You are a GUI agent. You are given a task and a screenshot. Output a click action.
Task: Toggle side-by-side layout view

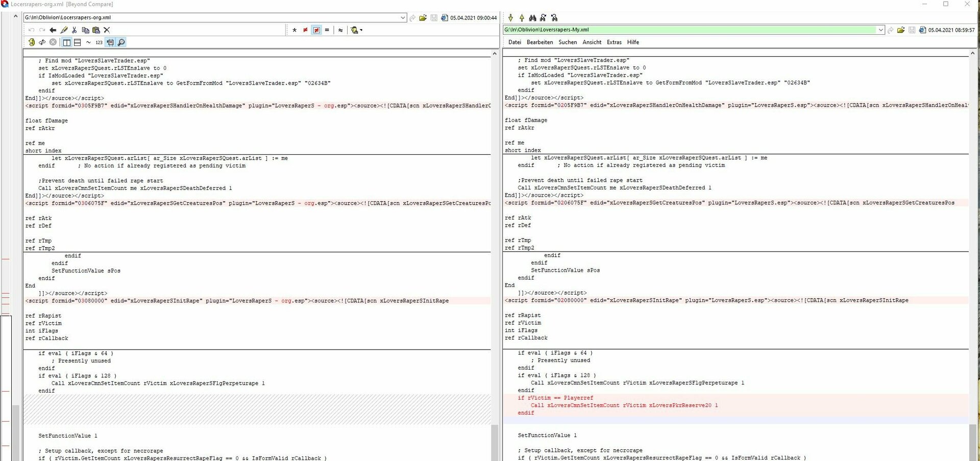(67, 42)
